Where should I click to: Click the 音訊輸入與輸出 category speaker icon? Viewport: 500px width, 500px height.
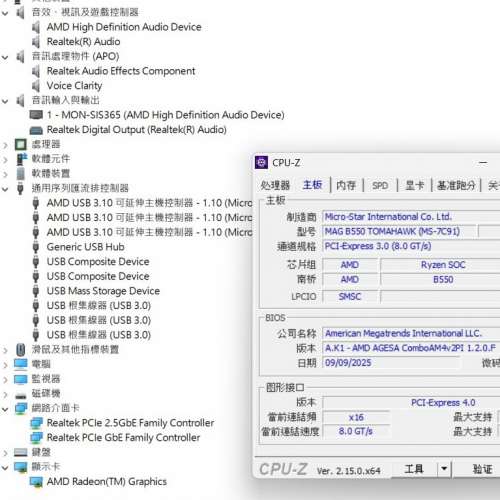pyautogui.click(x=20, y=100)
